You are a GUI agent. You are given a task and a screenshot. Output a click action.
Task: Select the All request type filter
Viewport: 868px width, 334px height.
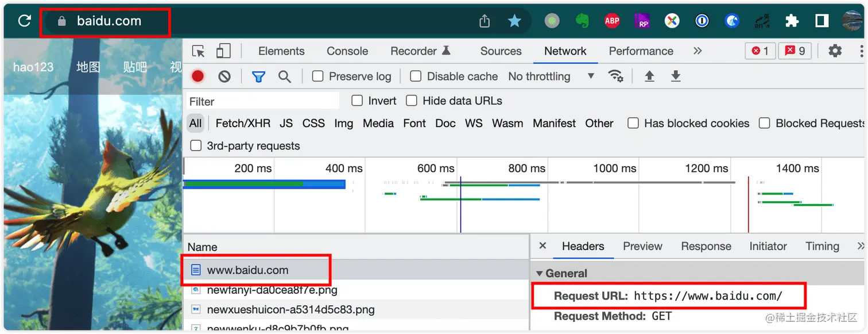(196, 123)
